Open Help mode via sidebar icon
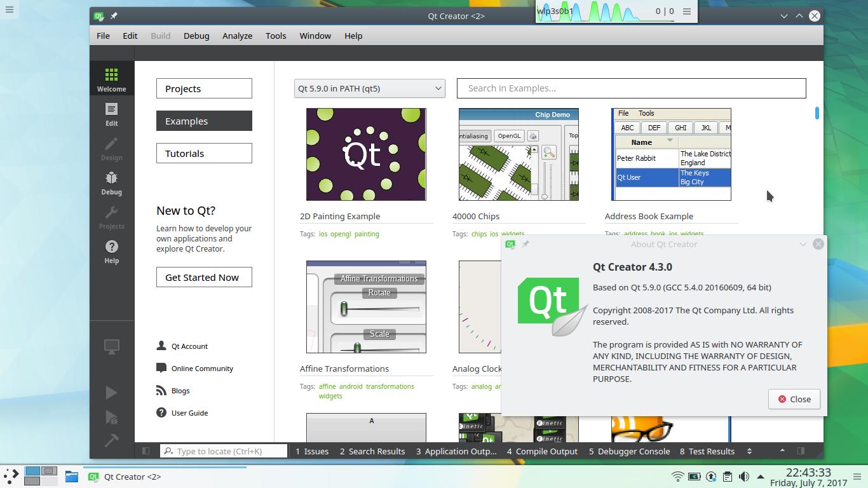Screen dimensions: 868x488 click(111, 250)
